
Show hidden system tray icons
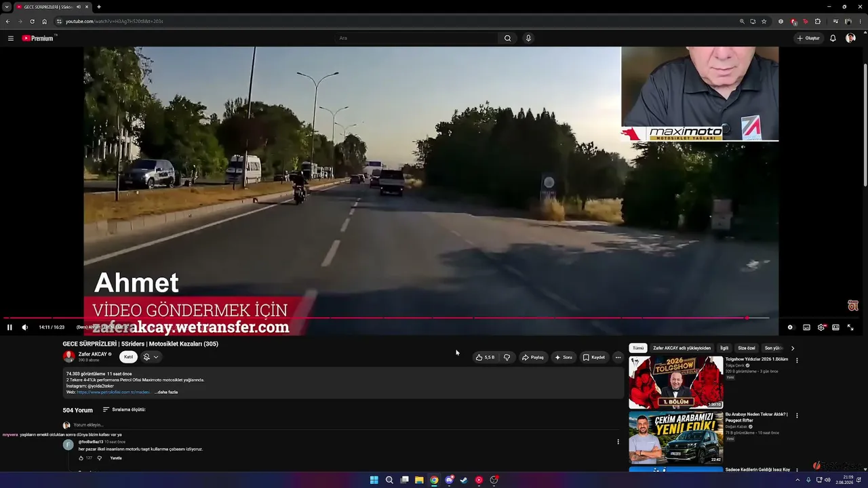pyautogui.click(x=799, y=480)
